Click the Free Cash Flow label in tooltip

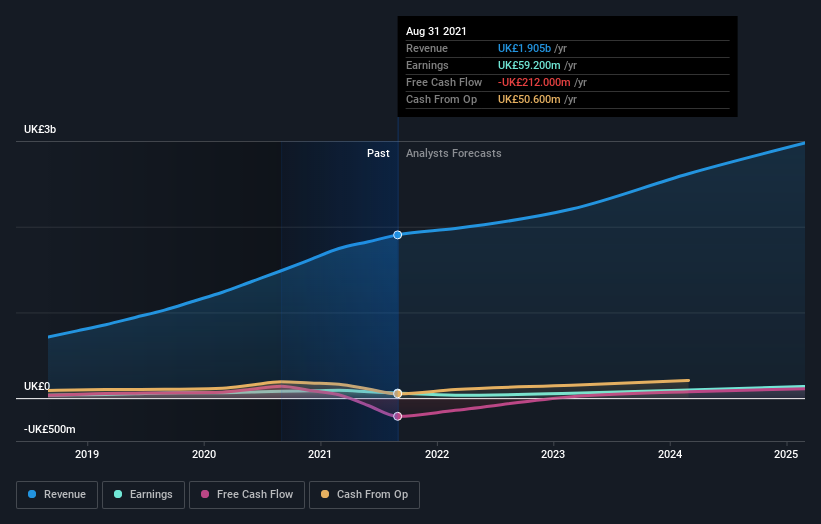[x=444, y=82]
